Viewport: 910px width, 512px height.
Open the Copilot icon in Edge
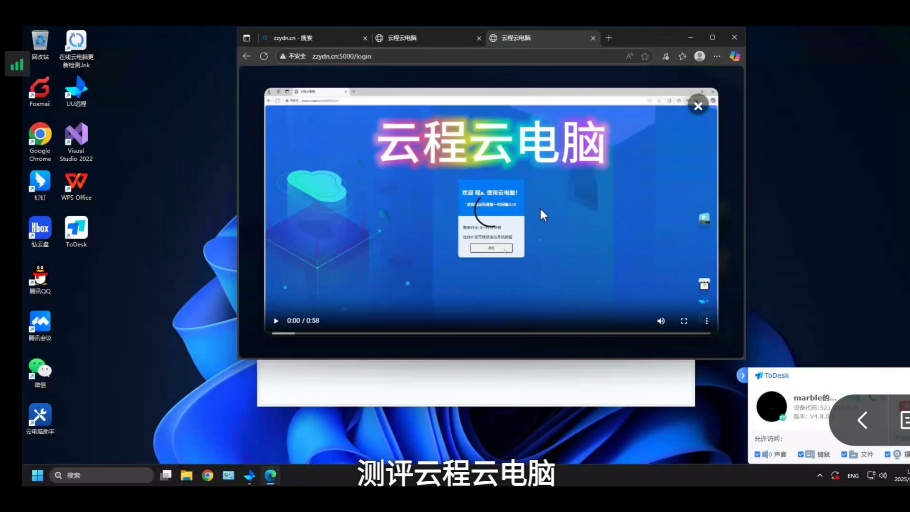click(x=735, y=56)
